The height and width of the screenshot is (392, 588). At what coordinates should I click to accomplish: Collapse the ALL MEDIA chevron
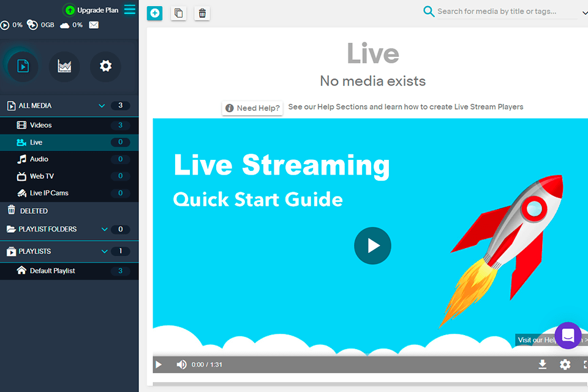(x=102, y=106)
